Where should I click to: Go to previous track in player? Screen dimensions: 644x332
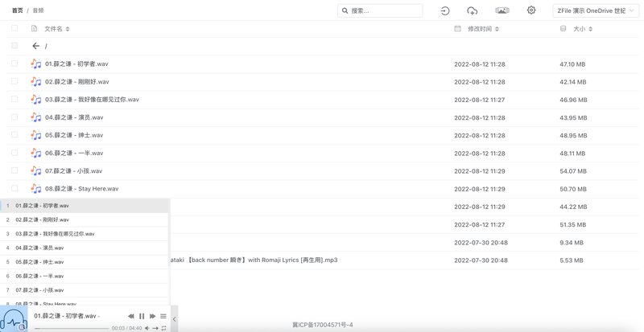131,316
